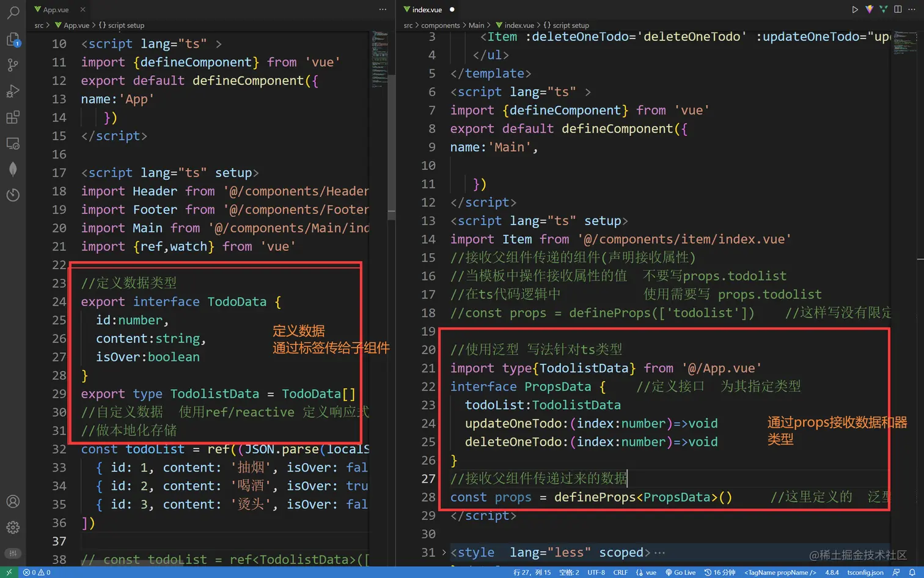Open the Remote Explorer view
Viewport: 924px width, 578px height.
pos(13,143)
